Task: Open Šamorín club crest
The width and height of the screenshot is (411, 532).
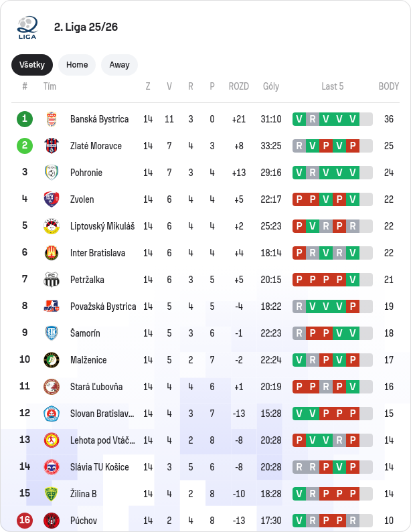Action: pyautogui.click(x=52, y=333)
